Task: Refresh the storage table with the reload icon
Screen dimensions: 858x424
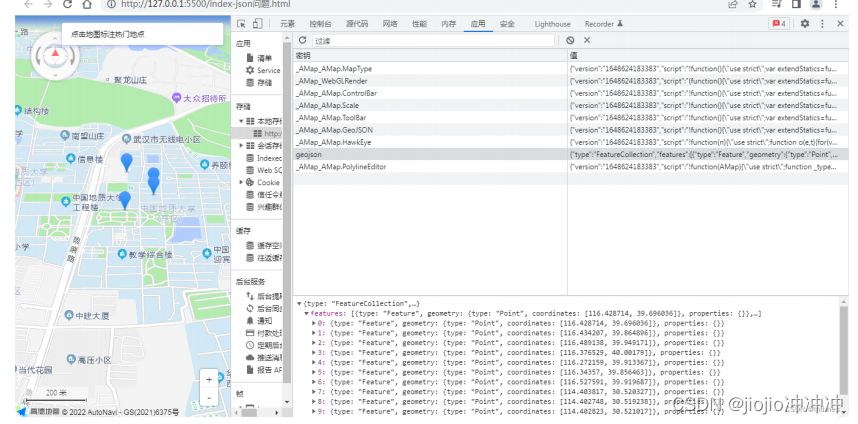Action: pyautogui.click(x=302, y=40)
